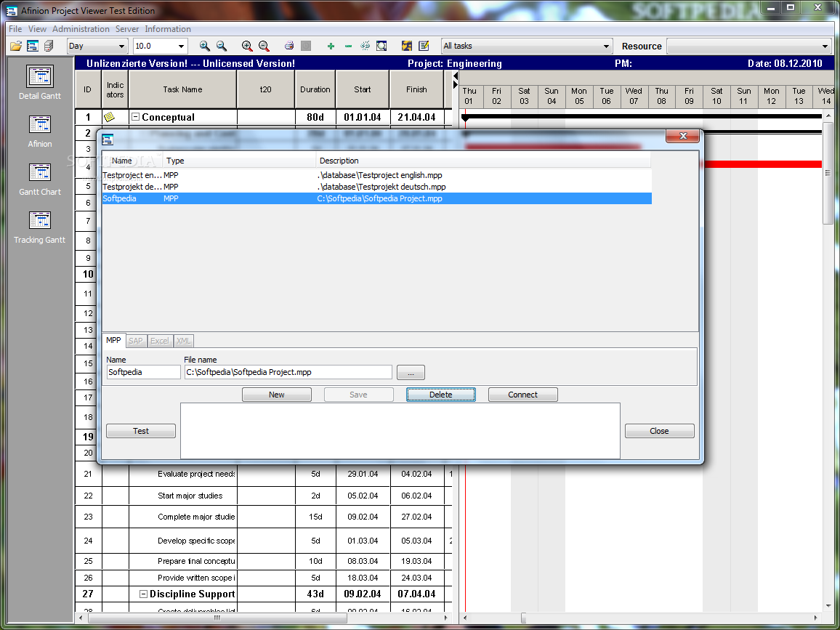Screen dimensions: 840x630
Task: Click the File name input field
Action: coord(288,372)
